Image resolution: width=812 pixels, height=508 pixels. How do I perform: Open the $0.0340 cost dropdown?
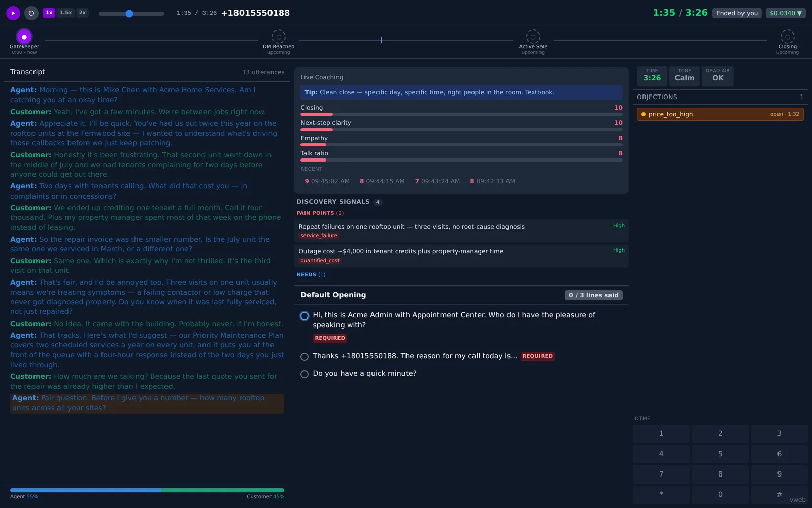pyautogui.click(x=786, y=13)
